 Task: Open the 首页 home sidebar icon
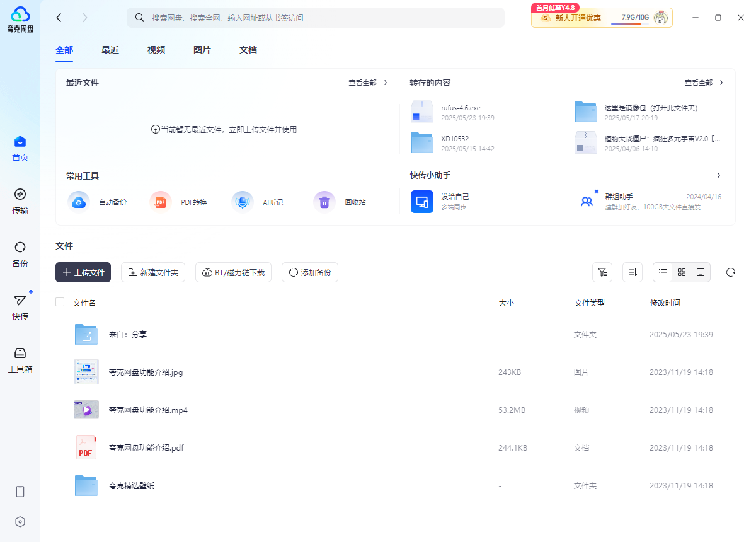(x=20, y=141)
